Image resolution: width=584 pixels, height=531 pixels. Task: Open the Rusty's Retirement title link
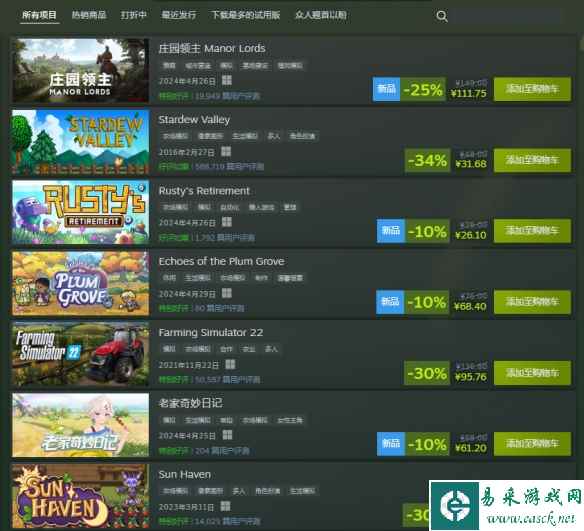pos(204,191)
